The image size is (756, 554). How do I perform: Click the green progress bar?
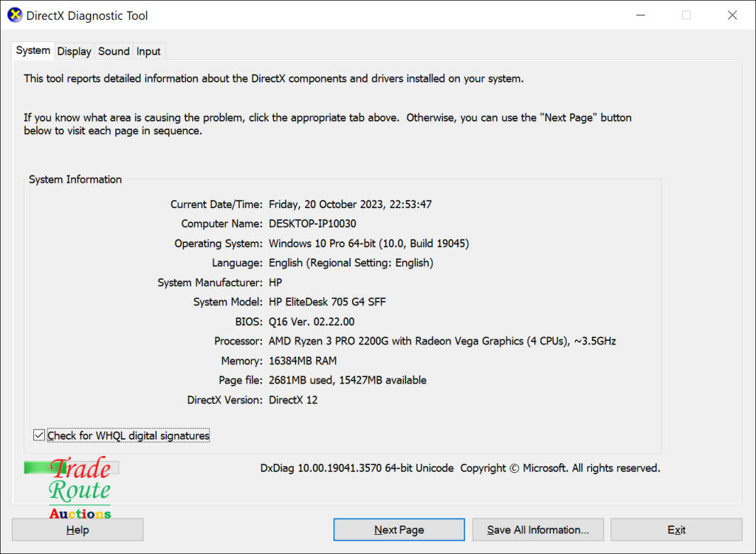(35, 468)
